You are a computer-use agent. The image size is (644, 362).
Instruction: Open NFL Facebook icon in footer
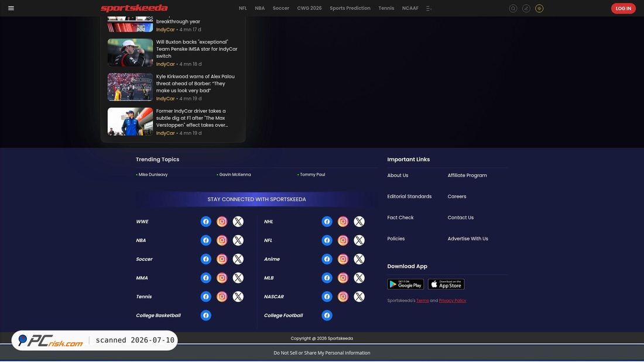[x=327, y=240]
